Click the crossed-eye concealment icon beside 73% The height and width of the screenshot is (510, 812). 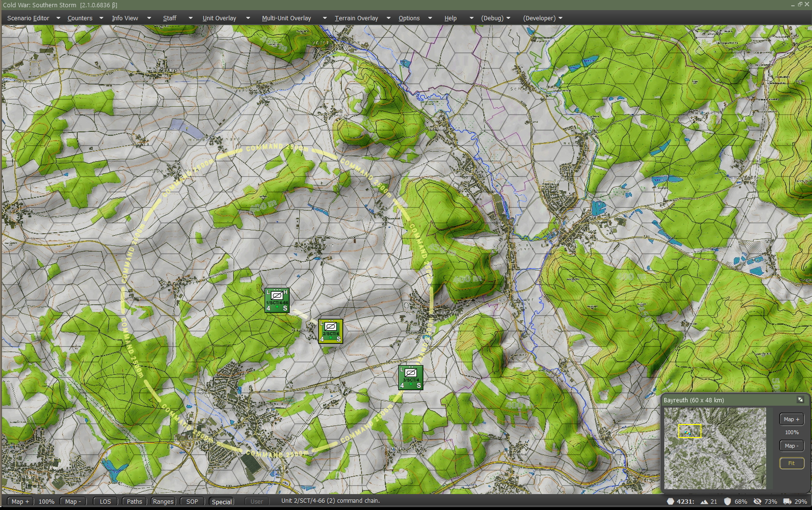point(757,501)
